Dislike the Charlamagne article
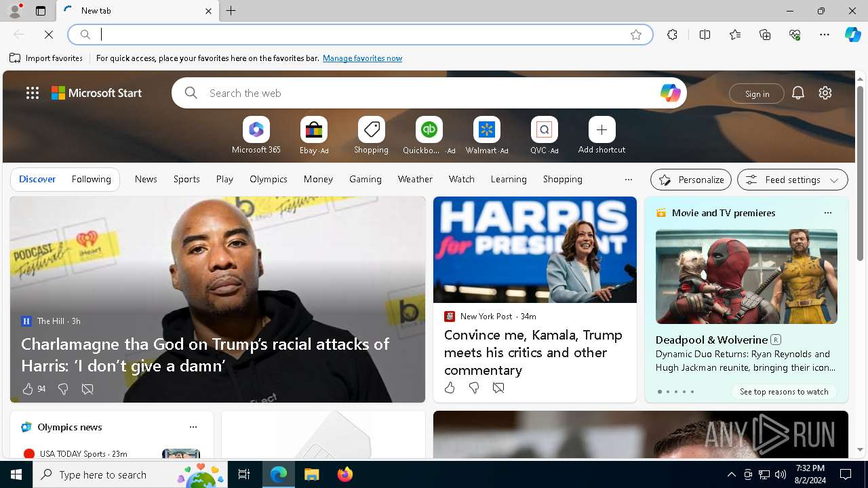Image resolution: width=868 pixels, height=488 pixels. click(63, 389)
